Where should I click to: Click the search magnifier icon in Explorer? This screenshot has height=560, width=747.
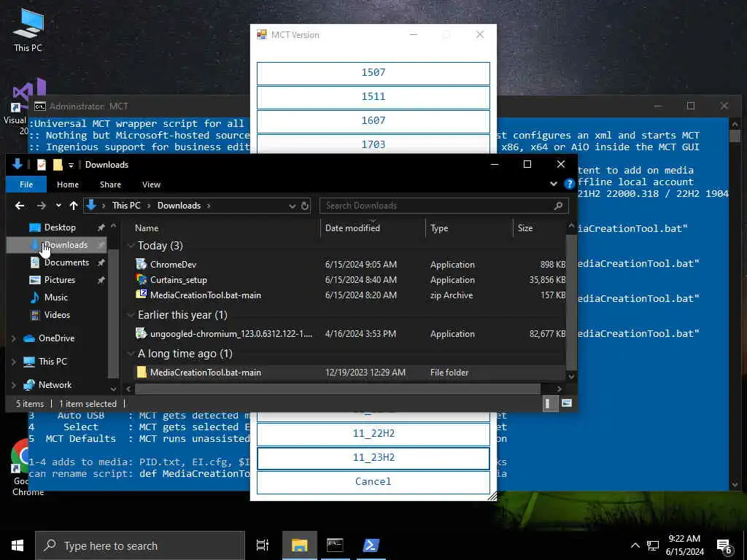(x=558, y=206)
